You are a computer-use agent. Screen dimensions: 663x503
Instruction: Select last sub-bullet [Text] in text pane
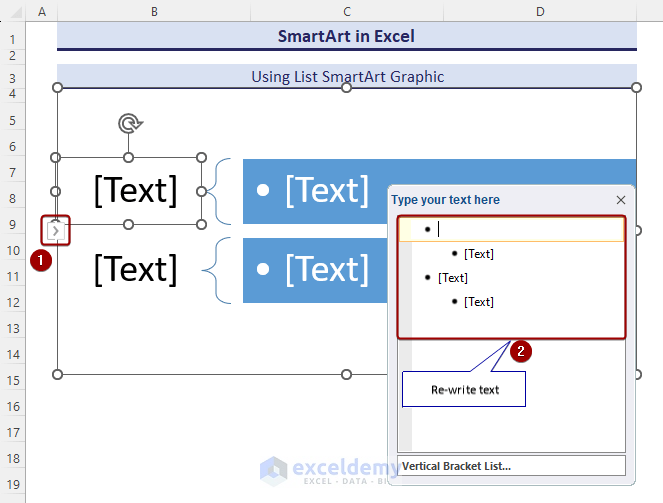[x=479, y=302]
